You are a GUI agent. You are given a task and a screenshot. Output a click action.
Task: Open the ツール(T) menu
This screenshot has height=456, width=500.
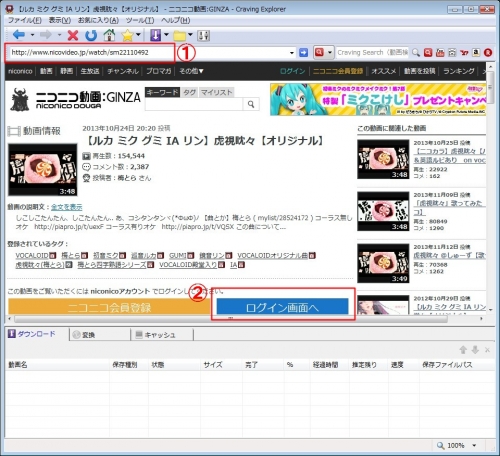coord(140,20)
